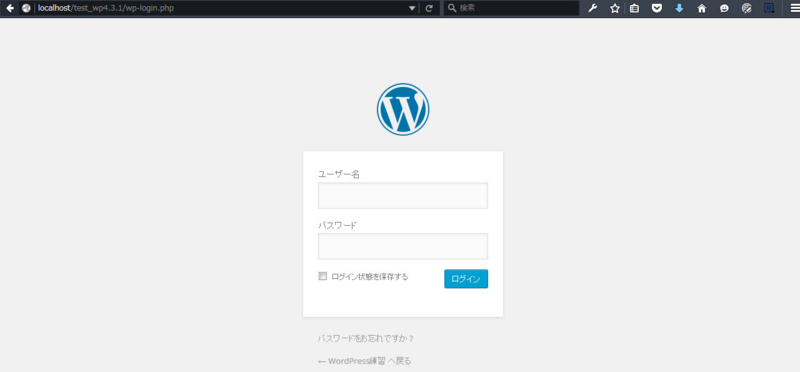Click the smiley face toolbar icon
This screenshot has width=800, height=372.
point(724,8)
